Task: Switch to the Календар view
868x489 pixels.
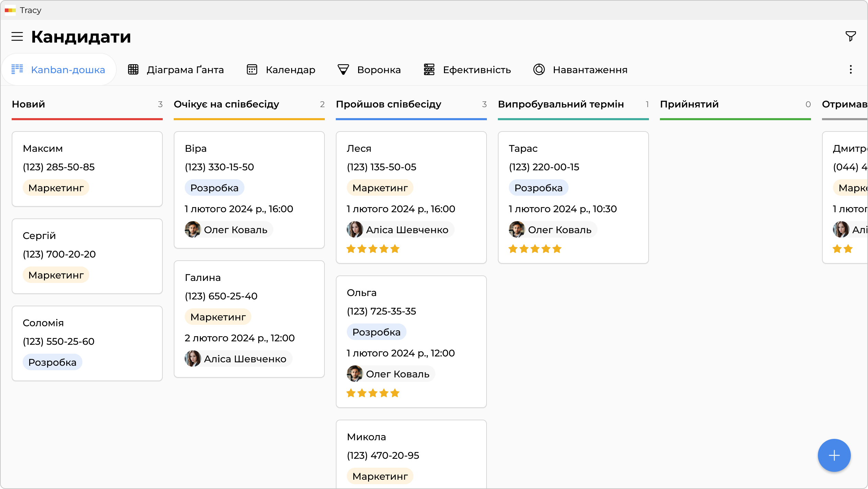Action: click(281, 70)
